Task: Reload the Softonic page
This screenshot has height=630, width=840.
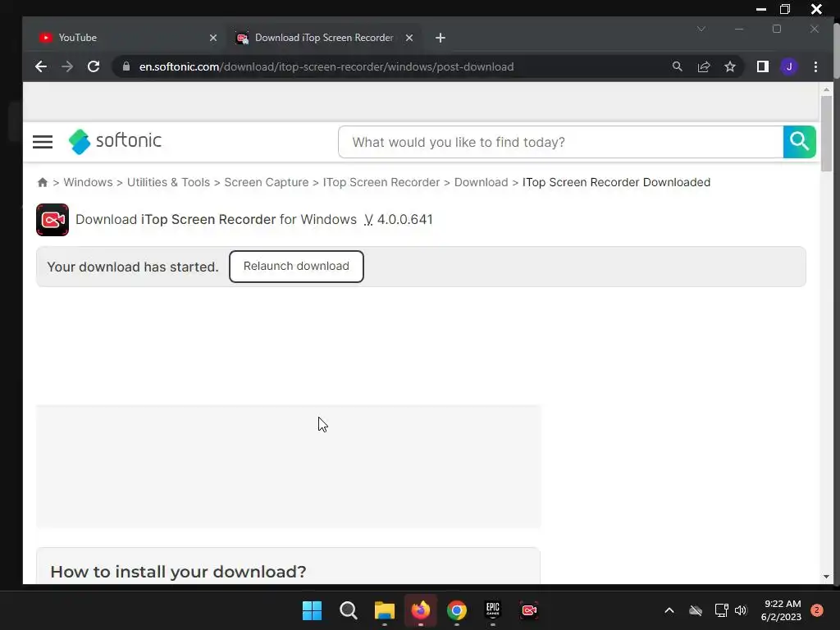Action: 94,66
